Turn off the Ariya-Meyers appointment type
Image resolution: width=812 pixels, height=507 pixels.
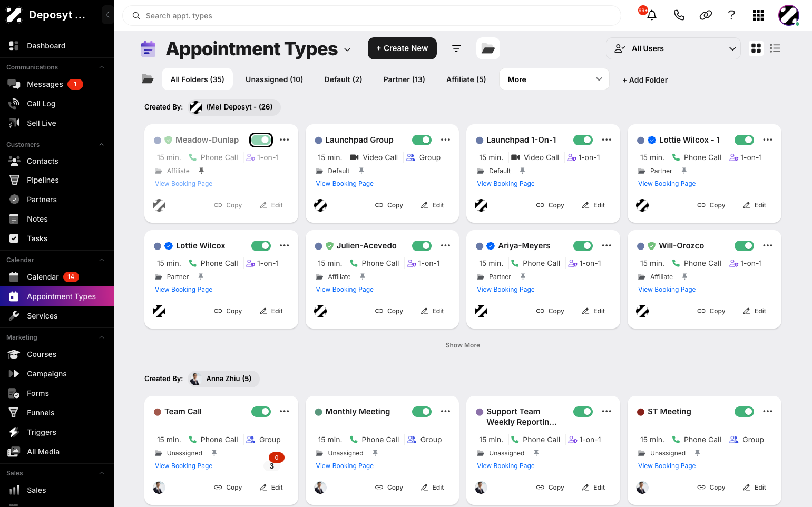[583, 246]
